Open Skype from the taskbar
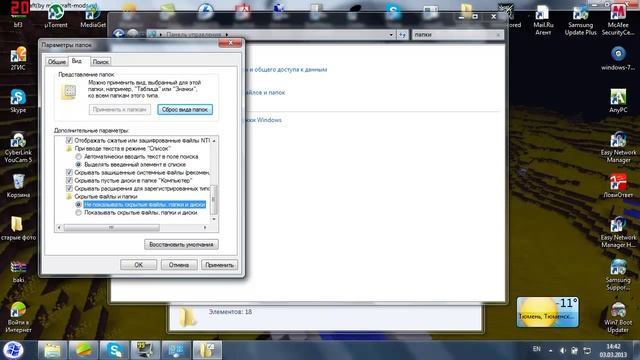 pyautogui.click(x=114, y=350)
